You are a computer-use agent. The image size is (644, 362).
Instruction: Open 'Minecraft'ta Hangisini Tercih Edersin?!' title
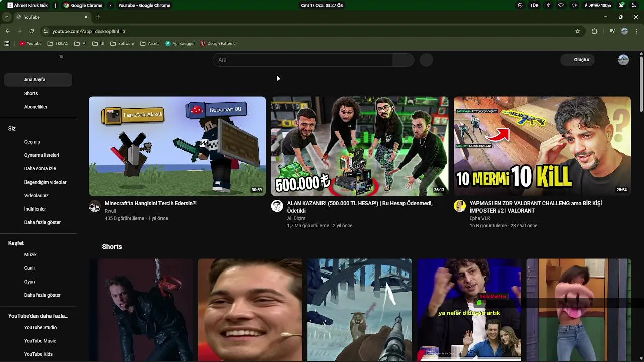click(150, 203)
